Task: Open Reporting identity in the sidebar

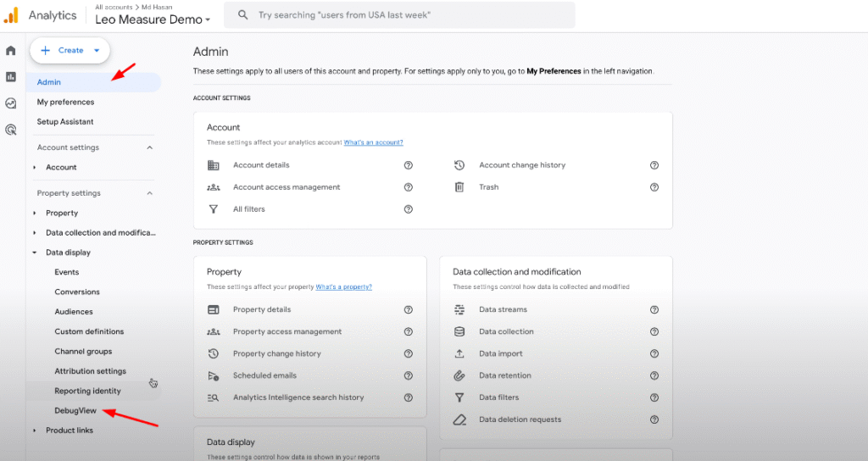Action: pos(87,391)
